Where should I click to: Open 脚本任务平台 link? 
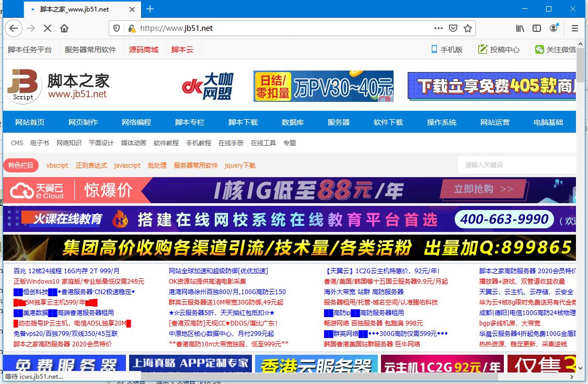pyautogui.click(x=30, y=50)
